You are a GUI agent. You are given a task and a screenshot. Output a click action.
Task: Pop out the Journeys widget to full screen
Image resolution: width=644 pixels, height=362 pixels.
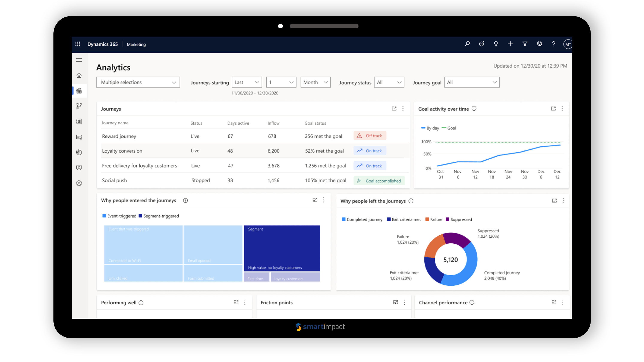click(x=394, y=109)
